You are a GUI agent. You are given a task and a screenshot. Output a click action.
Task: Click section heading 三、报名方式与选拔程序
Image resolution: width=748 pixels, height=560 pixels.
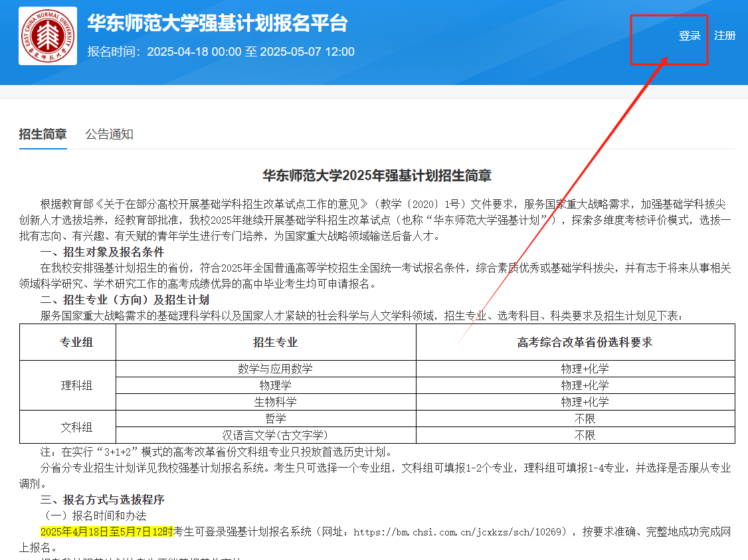tap(102, 500)
